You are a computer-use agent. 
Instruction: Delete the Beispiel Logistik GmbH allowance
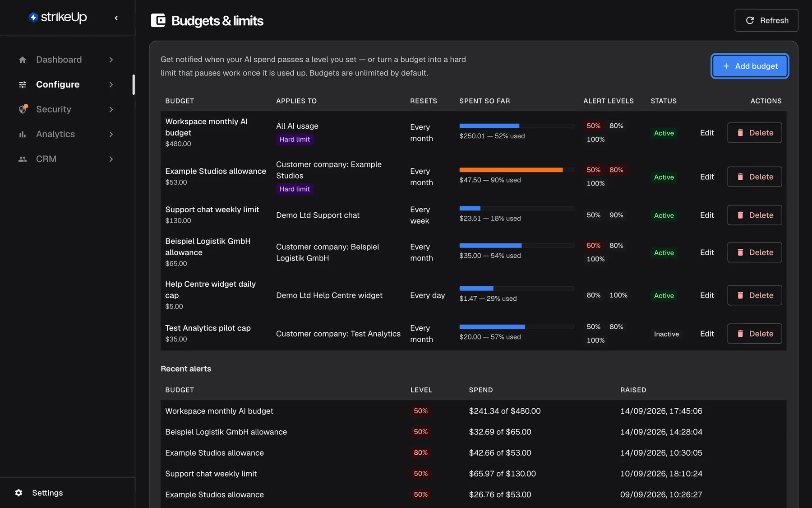point(754,252)
